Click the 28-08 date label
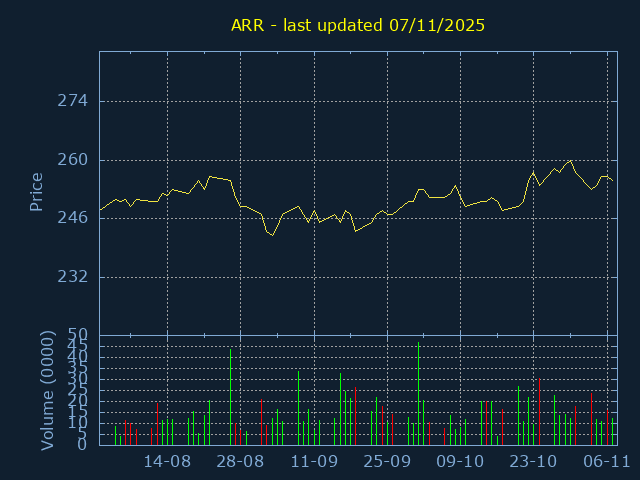Viewport: 640px width, 480px height. tap(241, 461)
